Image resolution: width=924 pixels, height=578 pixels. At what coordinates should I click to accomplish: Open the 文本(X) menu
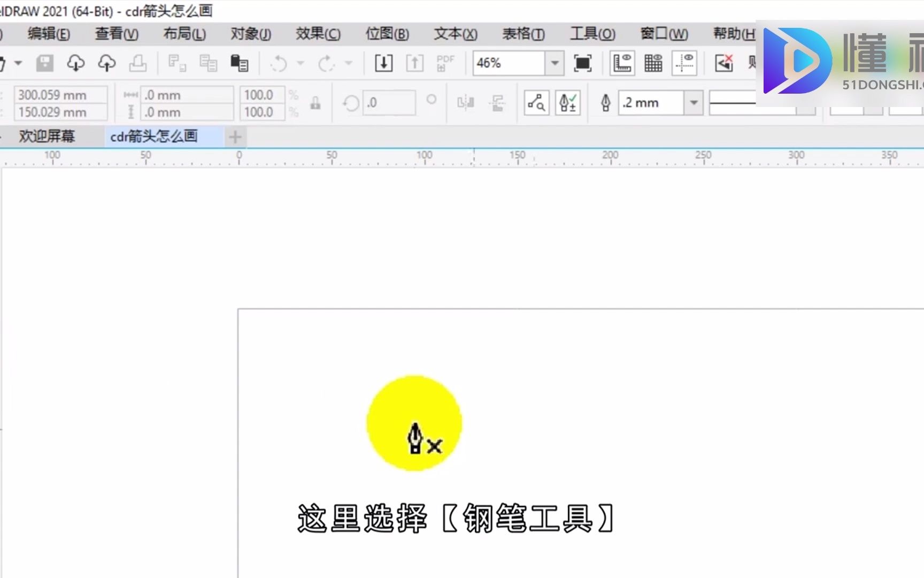[456, 34]
